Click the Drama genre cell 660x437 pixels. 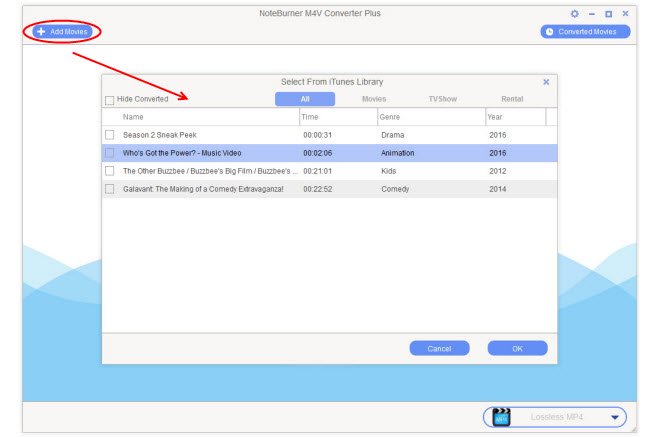click(x=393, y=135)
